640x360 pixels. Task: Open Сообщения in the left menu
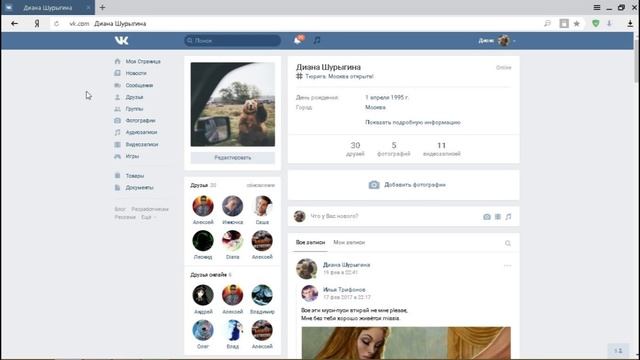tap(139, 85)
